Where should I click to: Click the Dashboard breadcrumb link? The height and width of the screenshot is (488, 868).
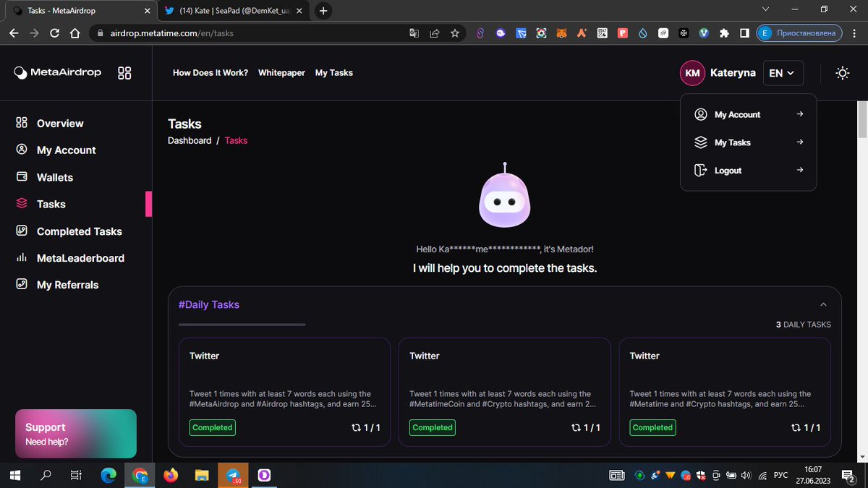click(x=190, y=140)
